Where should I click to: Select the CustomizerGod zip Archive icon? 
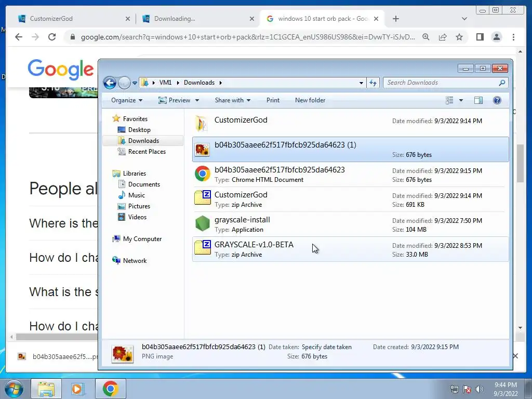tap(203, 198)
